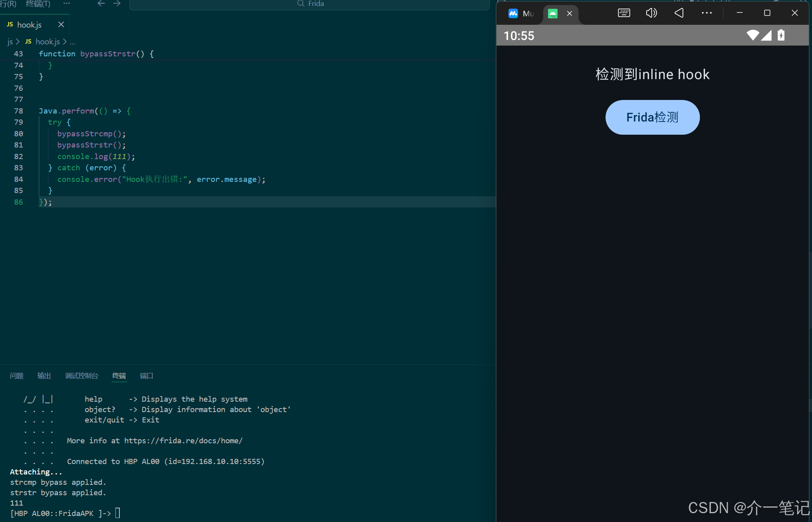The image size is (812, 522).
Task: Open the 调试控制台 panel tab
Action: tap(81, 376)
